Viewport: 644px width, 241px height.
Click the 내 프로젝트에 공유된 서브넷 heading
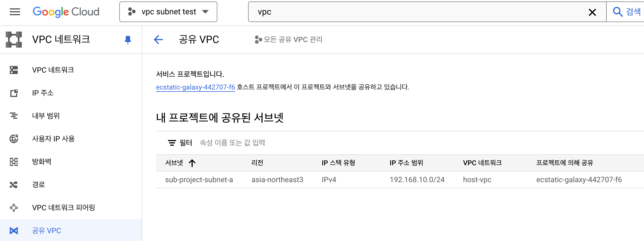tap(220, 118)
